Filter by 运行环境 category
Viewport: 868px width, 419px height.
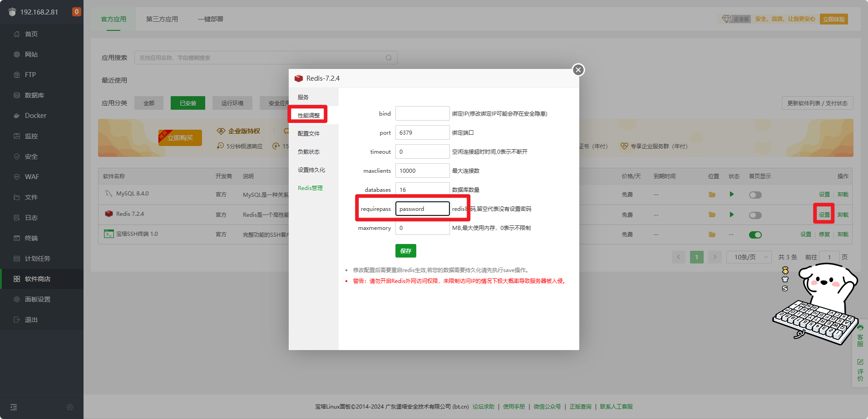pos(232,103)
